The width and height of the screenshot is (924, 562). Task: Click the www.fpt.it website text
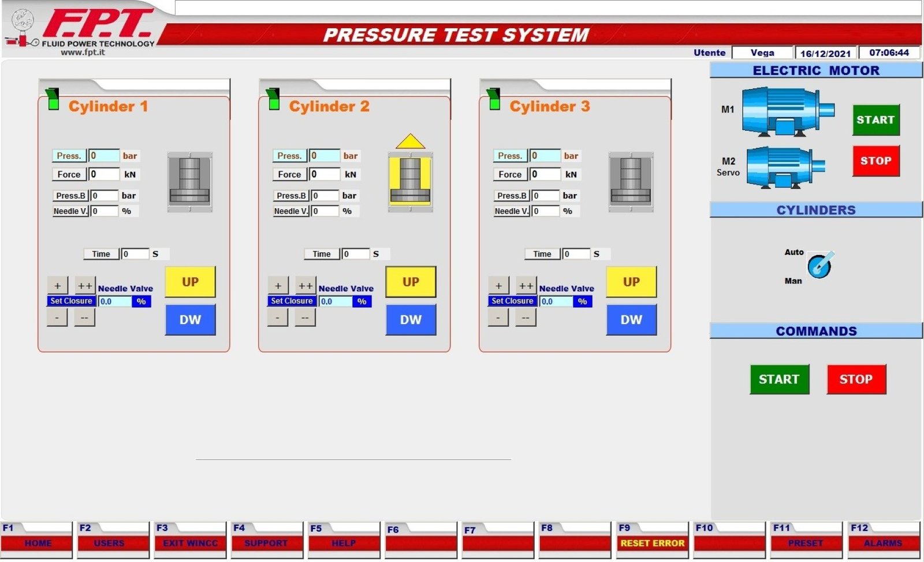(83, 52)
